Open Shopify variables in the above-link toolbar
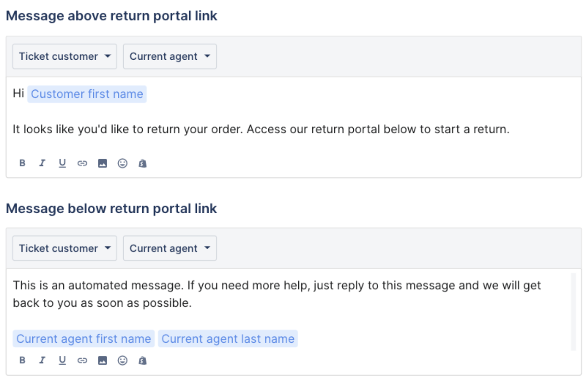 tap(143, 163)
